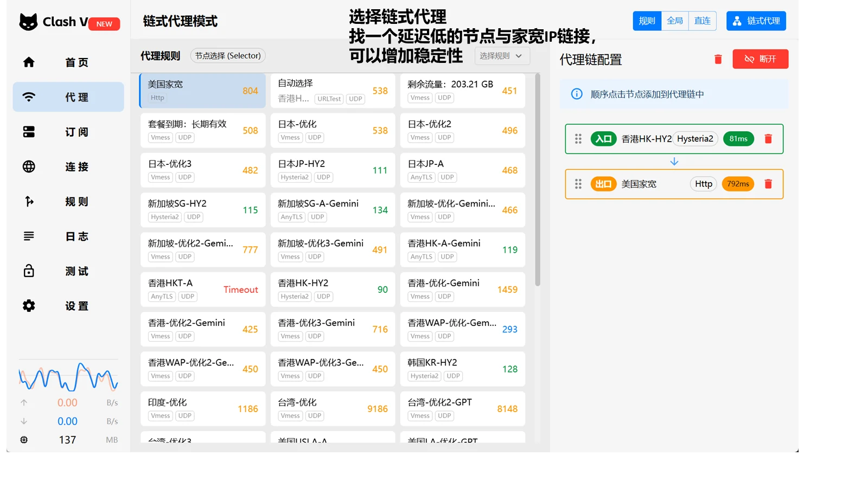Screen dimensions: 868x488
Task: Grab drag handle of 美国家宽 chain item
Action: point(578,184)
